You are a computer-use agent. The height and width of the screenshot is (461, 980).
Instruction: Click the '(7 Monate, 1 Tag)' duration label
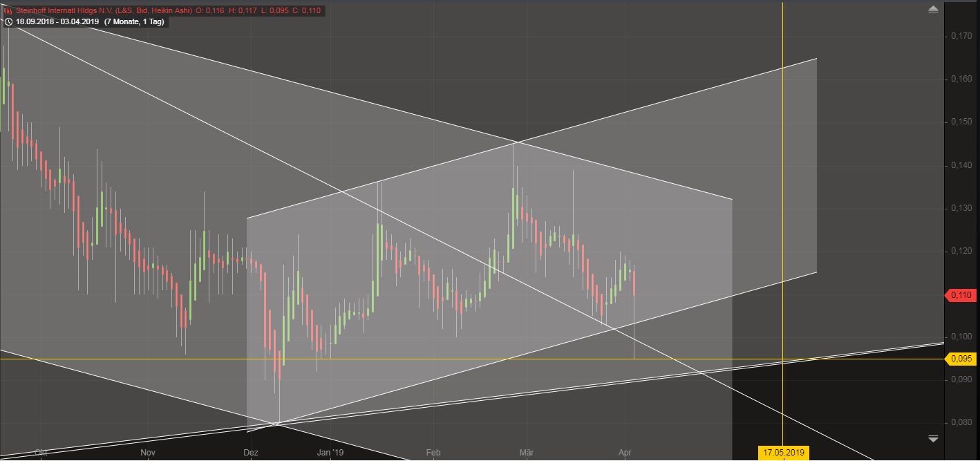134,22
